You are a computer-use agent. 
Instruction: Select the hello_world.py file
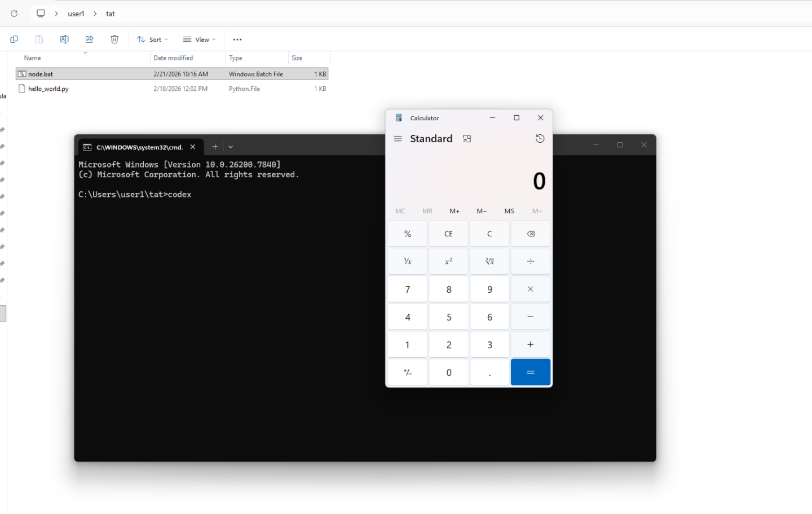(48, 89)
